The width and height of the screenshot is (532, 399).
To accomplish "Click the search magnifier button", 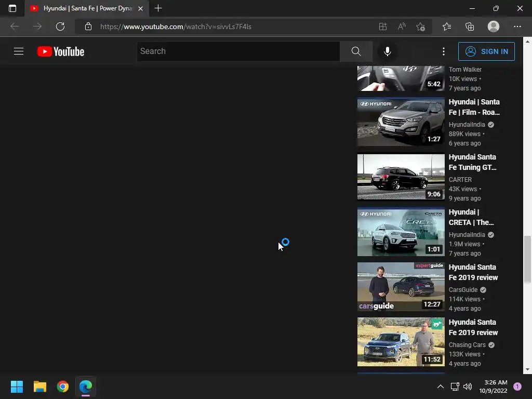I will tap(356, 51).
